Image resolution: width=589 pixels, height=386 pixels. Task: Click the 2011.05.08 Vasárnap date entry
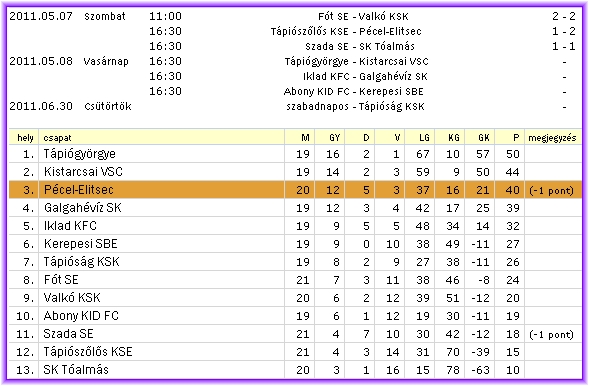pos(69,61)
